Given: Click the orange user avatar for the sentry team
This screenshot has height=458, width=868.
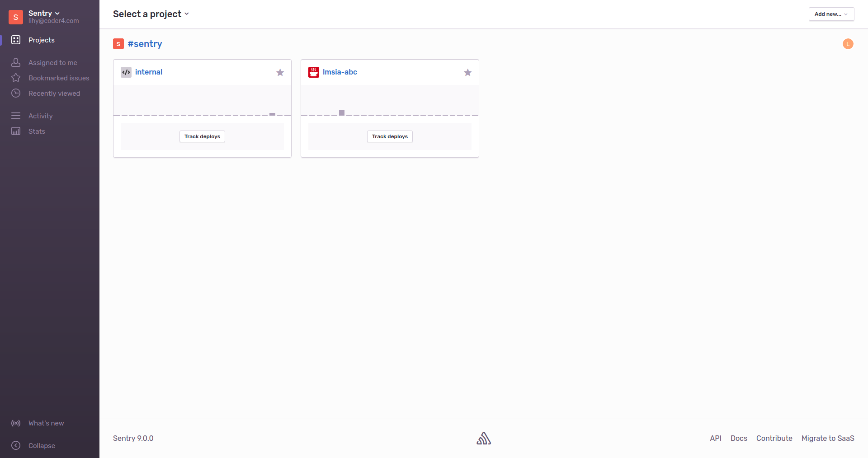Looking at the screenshot, I should tap(848, 44).
